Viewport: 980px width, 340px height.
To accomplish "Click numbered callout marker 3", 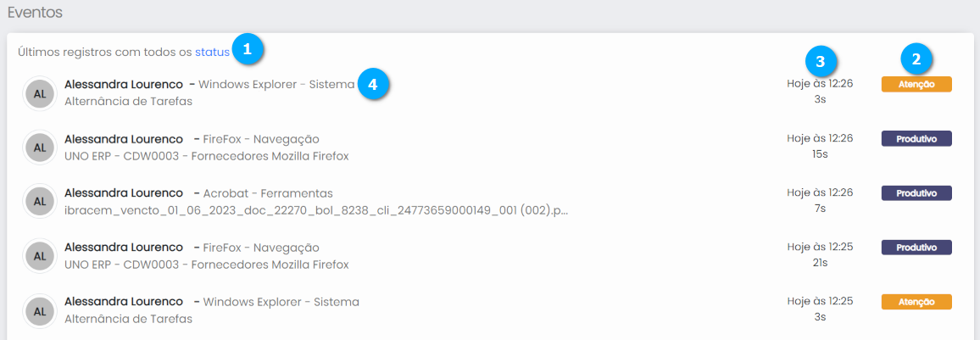I will tap(820, 60).
